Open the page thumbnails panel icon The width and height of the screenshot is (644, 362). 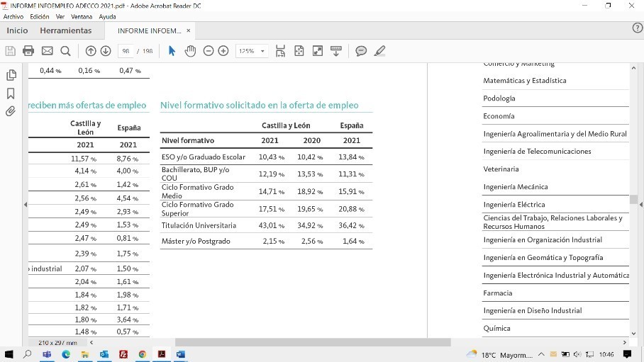pyautogui.click(x=11, y=74)
